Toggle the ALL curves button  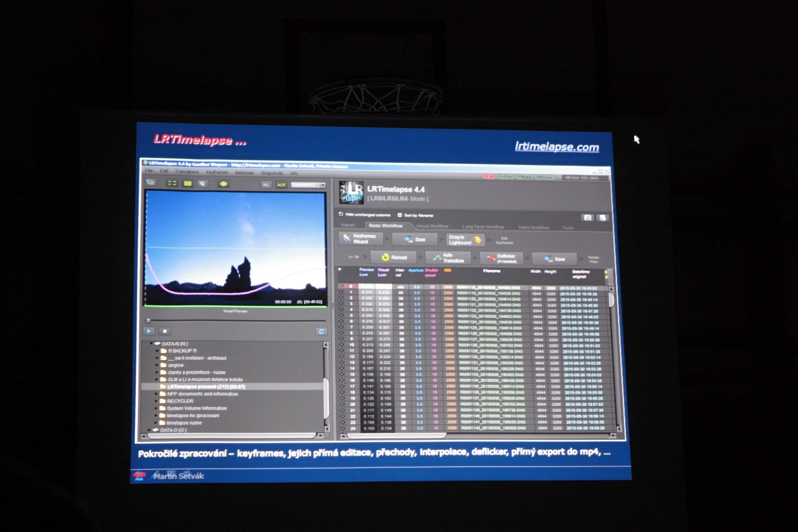click(266, 185)
